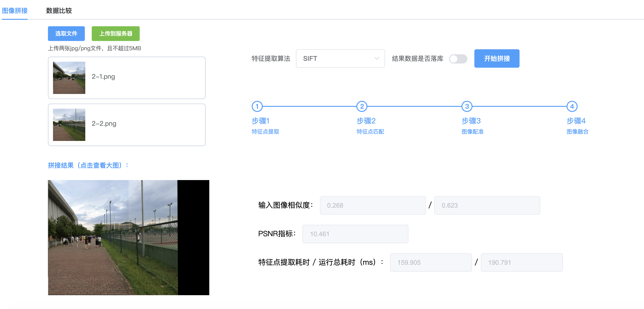Screen dimensions: 644x309
Task: Start stitching with the 开始拼接 button
Action: (496, 58)
